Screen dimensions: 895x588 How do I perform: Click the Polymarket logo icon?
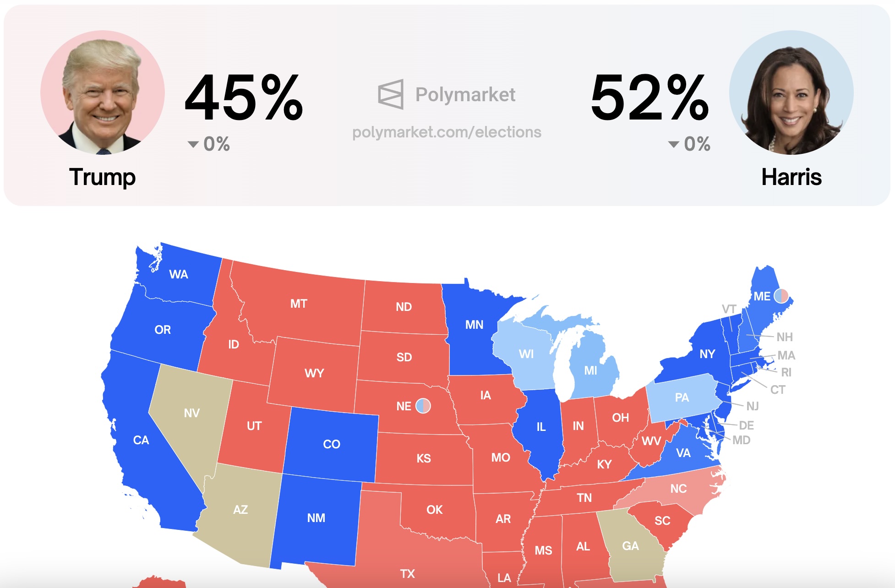(x=391, y=94)
